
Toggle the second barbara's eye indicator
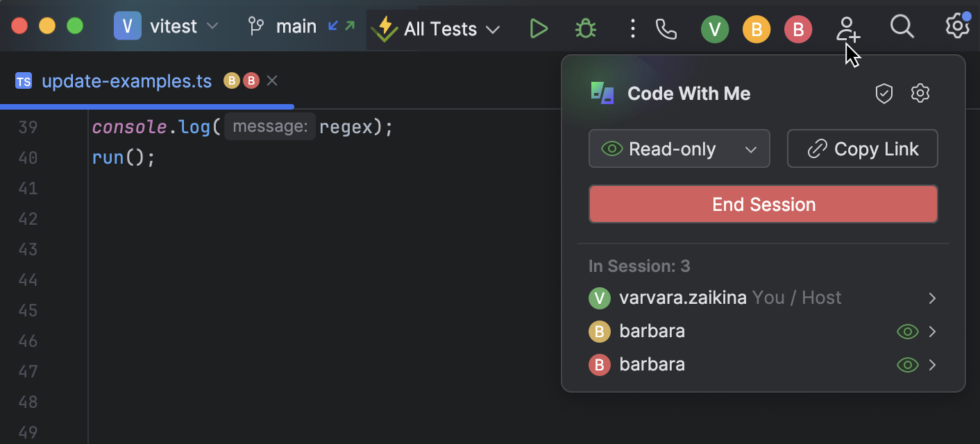pyautogui.click(x=907, y=364)
